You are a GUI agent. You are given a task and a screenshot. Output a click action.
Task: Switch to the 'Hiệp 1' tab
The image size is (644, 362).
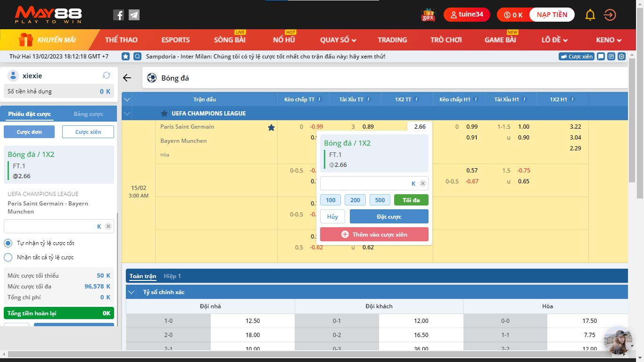172,276
